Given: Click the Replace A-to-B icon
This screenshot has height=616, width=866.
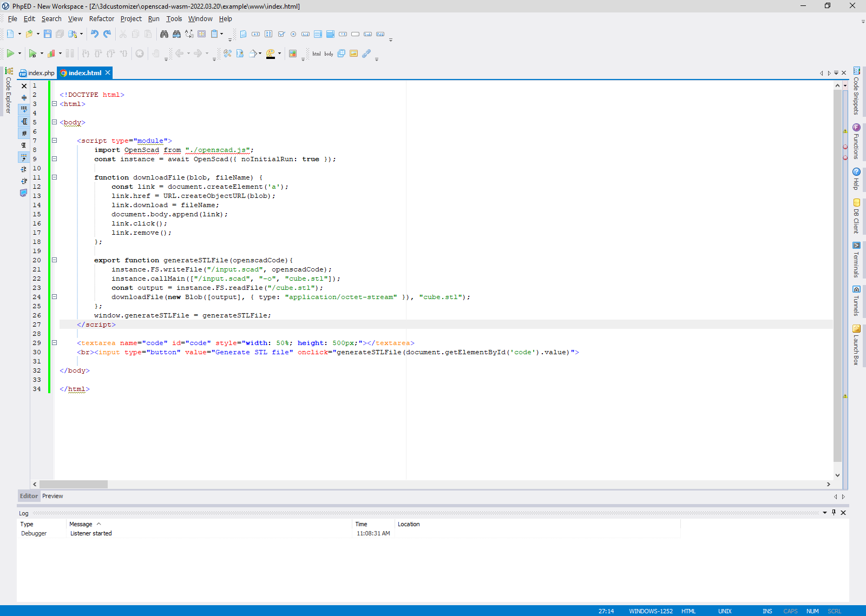Looking at the screenshot, I should pyautogui.click(x=189, y=34).
